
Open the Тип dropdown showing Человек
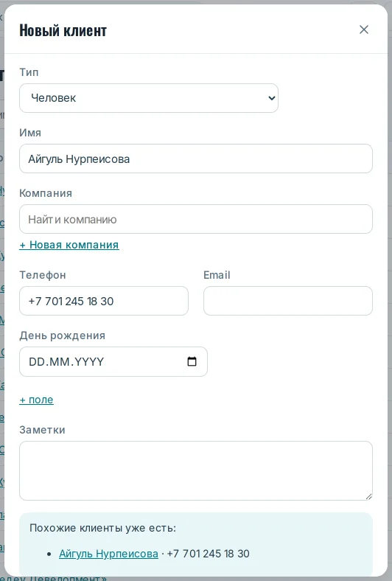point(149,98)
